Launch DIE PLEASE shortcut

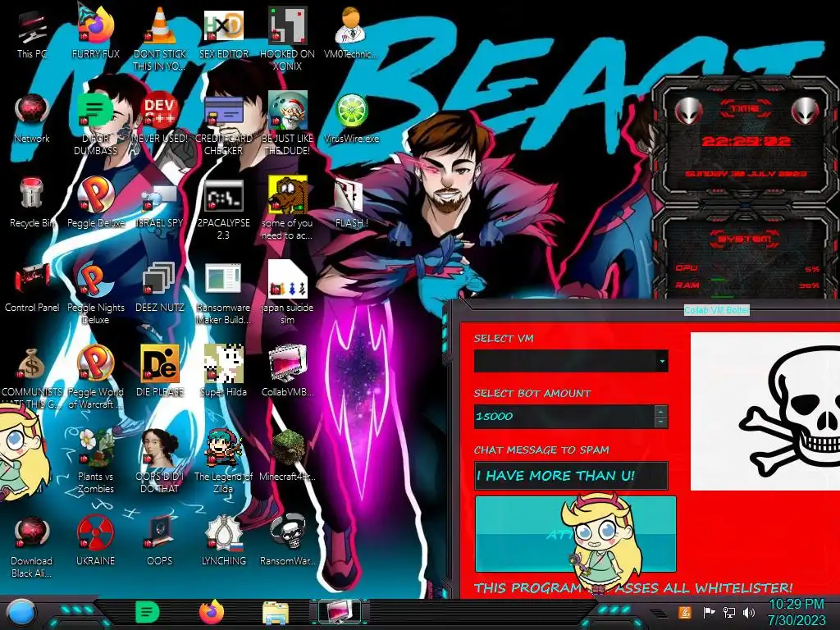click(160, 371)
